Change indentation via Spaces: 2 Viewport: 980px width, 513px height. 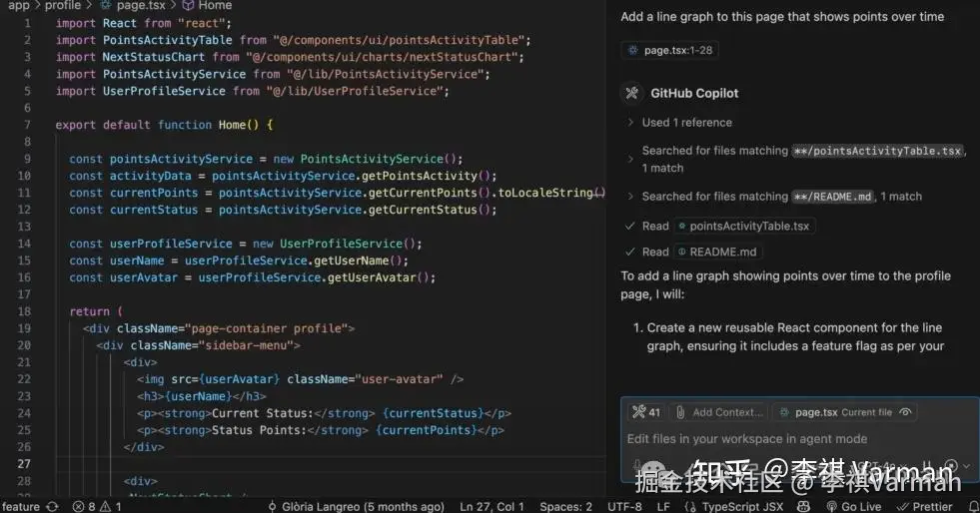coord(565,506)
